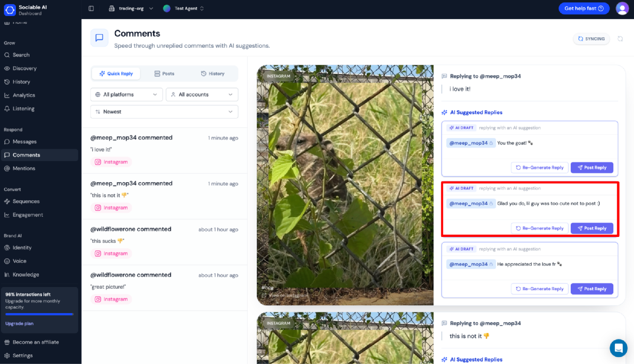Viewport: 634px width, 364px height.
Task: Open Engagement in the sidebar
Action: 39,215
